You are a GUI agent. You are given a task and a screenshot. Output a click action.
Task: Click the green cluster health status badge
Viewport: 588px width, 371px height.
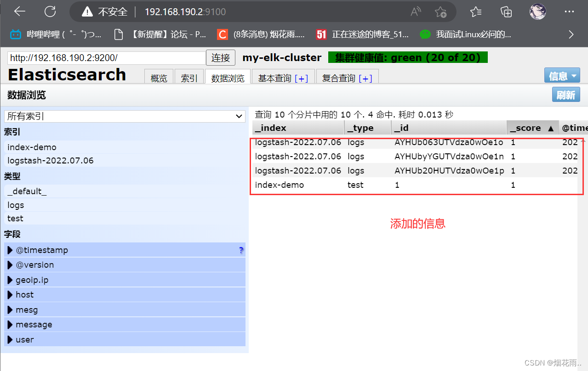408,57
